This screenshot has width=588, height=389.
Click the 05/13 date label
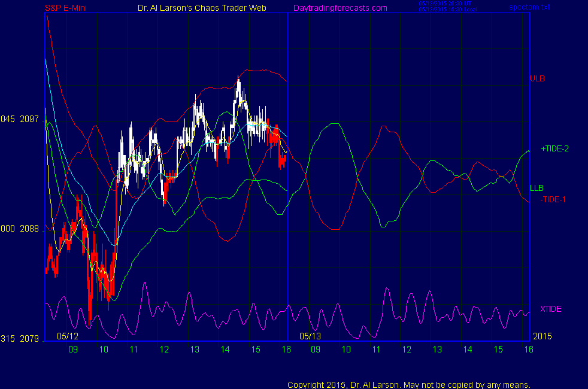click(310, 336)
